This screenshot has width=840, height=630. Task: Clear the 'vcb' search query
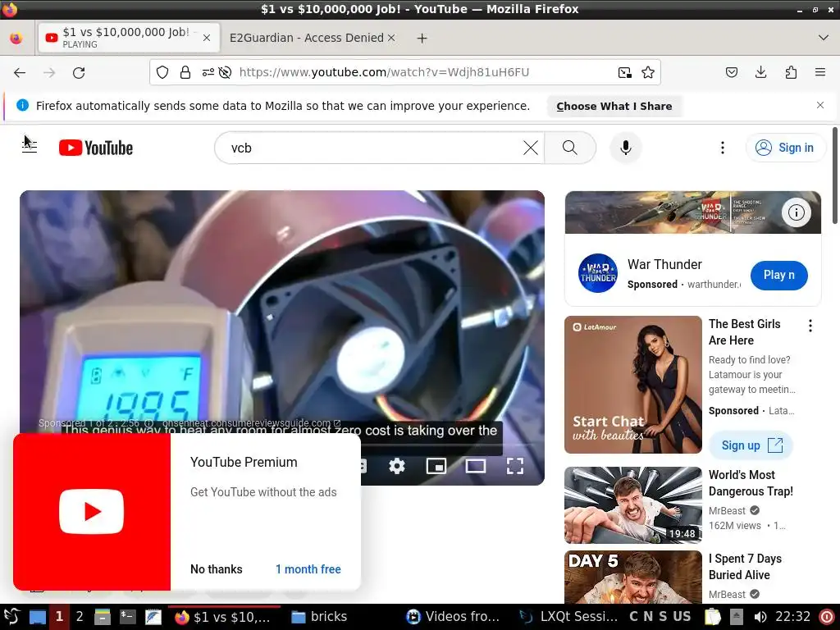pyautogui.click(x=531, y=148)
